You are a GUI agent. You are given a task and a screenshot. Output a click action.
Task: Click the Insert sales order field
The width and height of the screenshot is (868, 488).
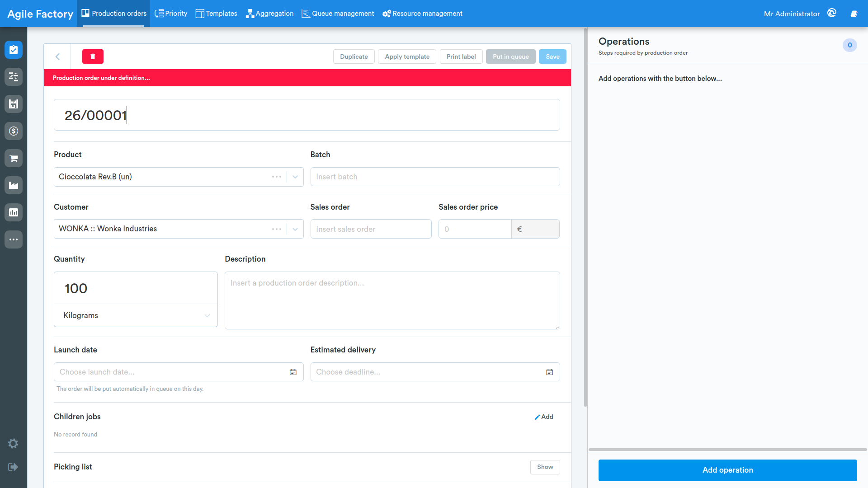point(371,229)
